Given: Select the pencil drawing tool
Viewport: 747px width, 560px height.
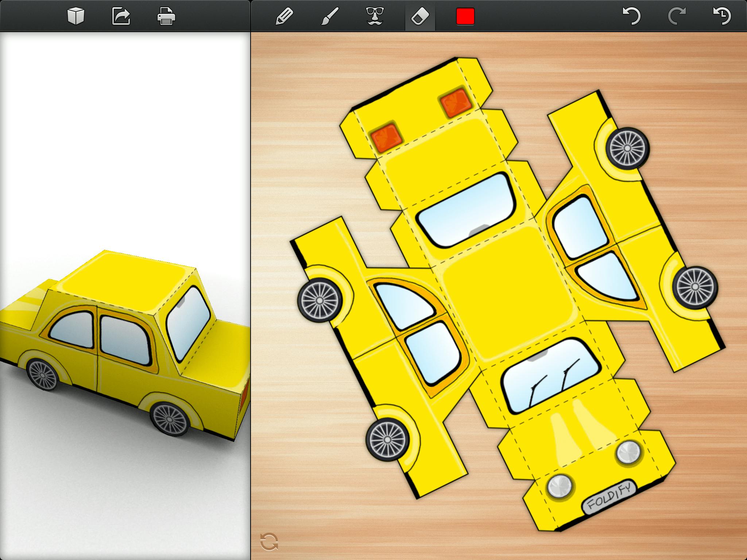Looking at the screenshot, I should (x=284, y=16).
